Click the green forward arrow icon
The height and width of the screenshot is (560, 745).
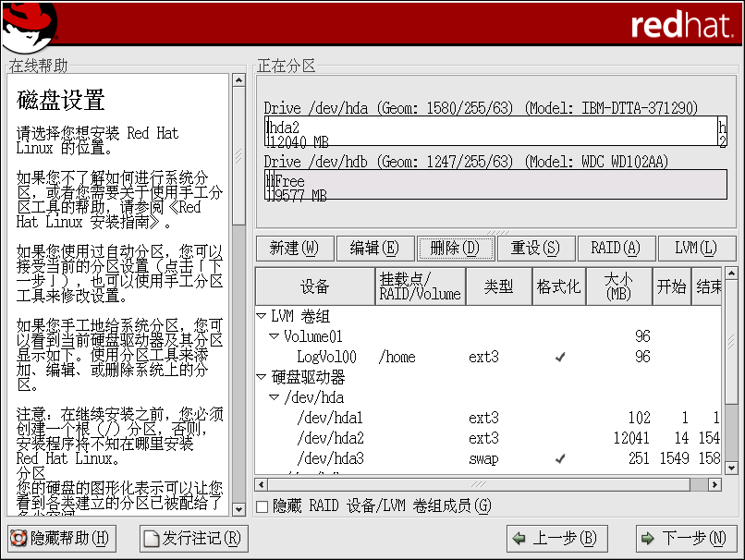coord(648,538)
